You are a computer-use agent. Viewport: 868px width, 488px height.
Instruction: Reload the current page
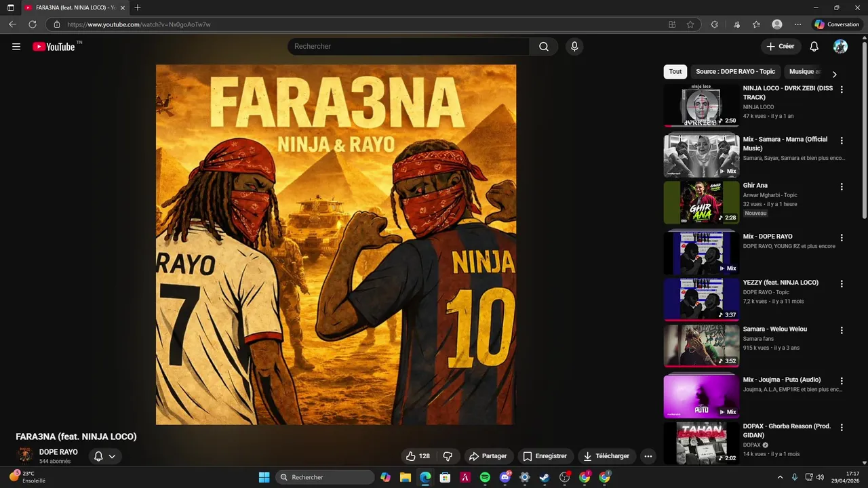tap(32, 24)
